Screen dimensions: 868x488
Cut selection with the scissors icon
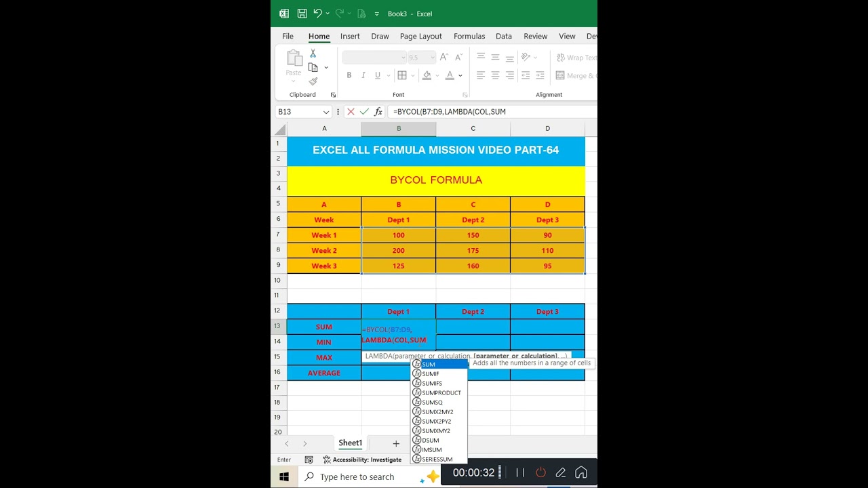(x=313, y=53)
